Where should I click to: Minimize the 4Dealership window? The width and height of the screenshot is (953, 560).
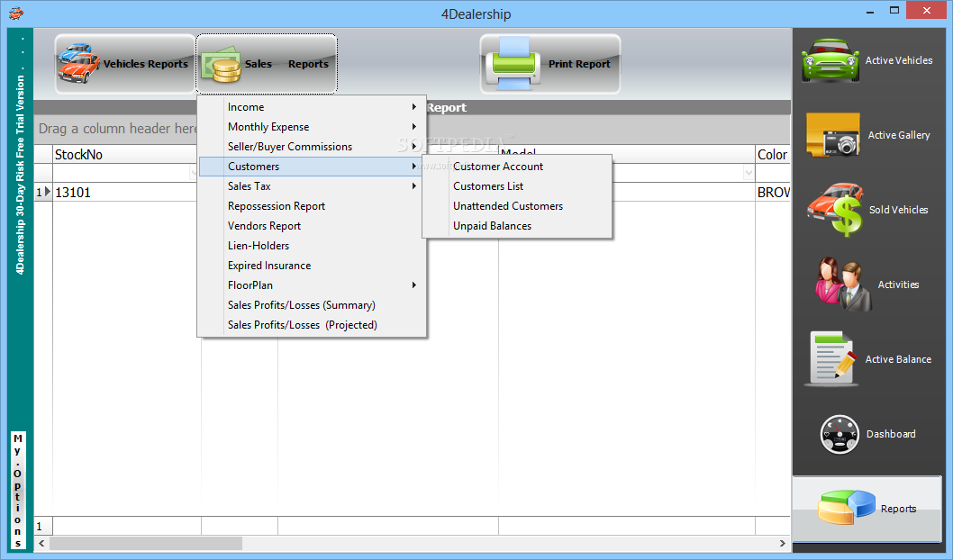click(x=870, y=12)
